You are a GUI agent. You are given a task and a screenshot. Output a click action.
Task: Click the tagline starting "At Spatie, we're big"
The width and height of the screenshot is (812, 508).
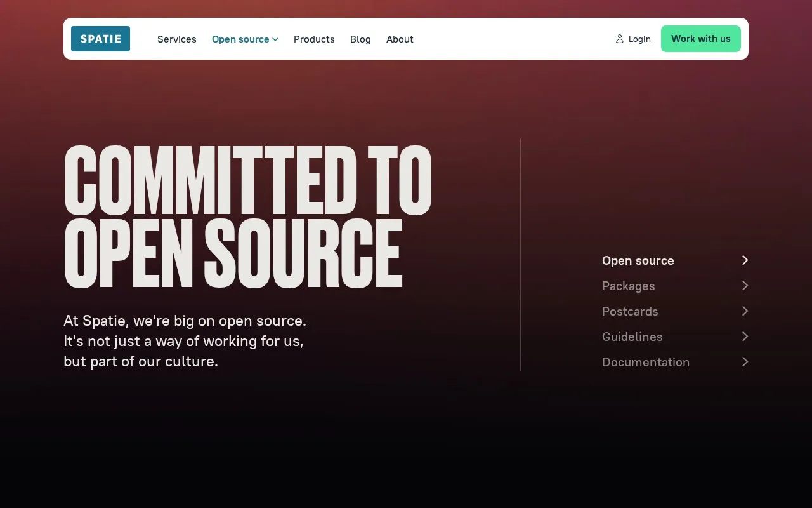pyautogui.click(x=185, y=341)
